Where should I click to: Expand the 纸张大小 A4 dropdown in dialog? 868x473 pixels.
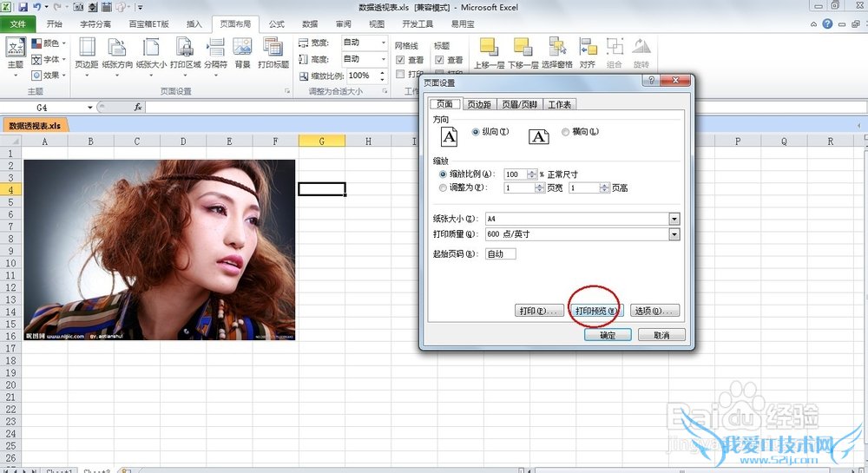point(674,219)
